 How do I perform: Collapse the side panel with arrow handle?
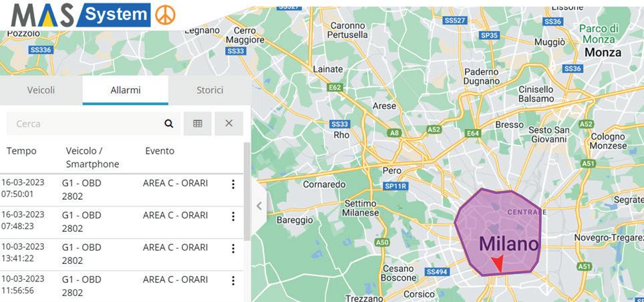tap(259, 206)
